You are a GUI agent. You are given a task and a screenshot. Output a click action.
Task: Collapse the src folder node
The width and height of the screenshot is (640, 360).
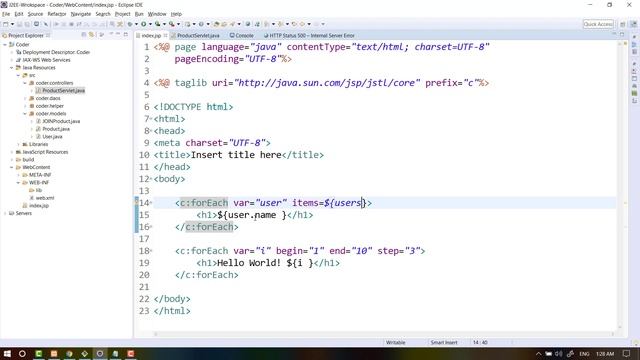[x=18, y=75]
